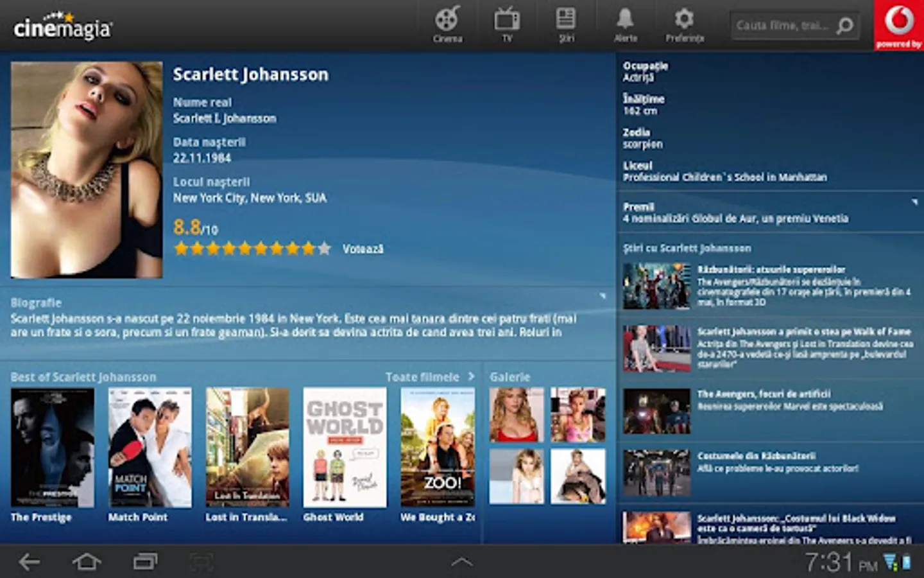Select zodiac value scorpion
This screenshot has height=578, width=924.
643,144
